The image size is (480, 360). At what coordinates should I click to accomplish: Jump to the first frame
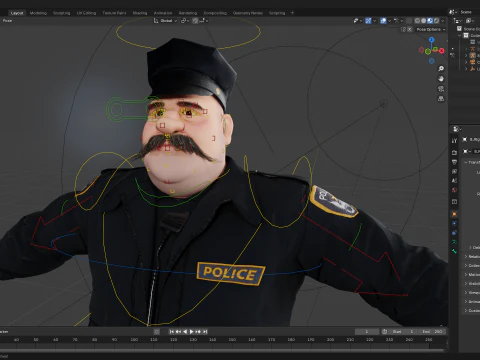click(x=171, y=332)
